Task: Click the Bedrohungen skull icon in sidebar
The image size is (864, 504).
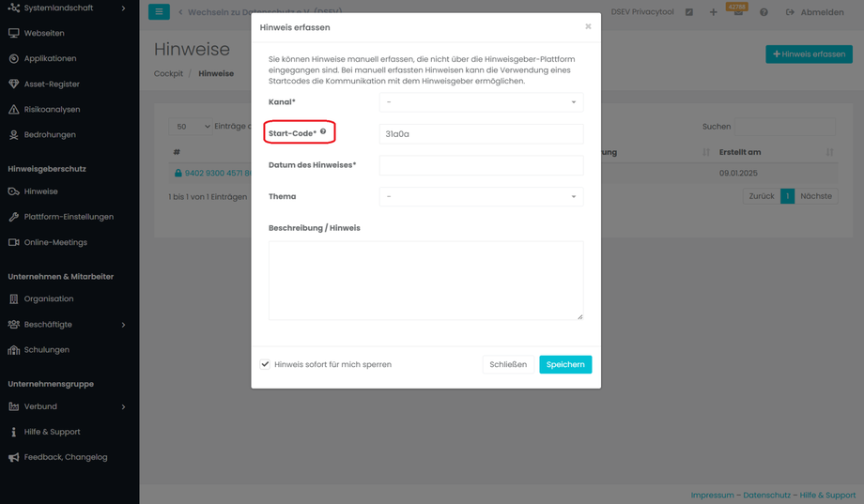Action: click(14, 135)
